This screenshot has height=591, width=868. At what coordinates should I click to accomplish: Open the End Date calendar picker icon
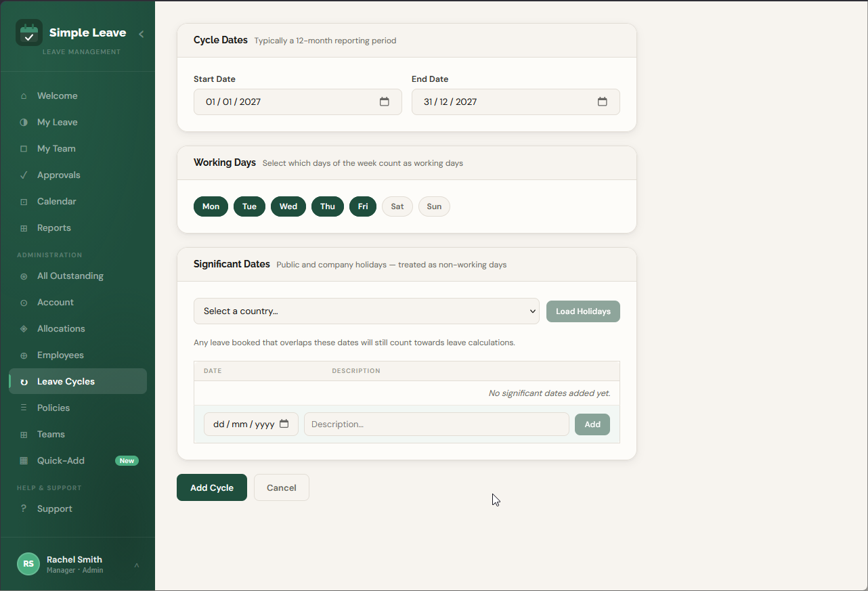coord(602,102)
